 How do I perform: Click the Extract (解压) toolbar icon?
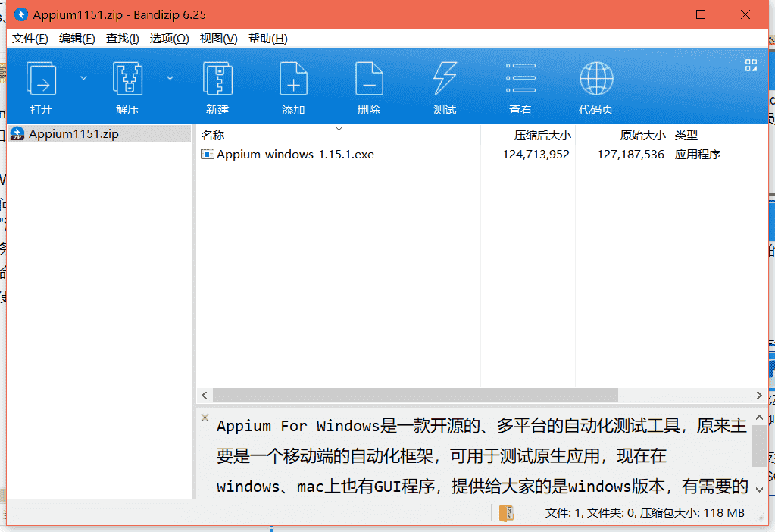127,79
